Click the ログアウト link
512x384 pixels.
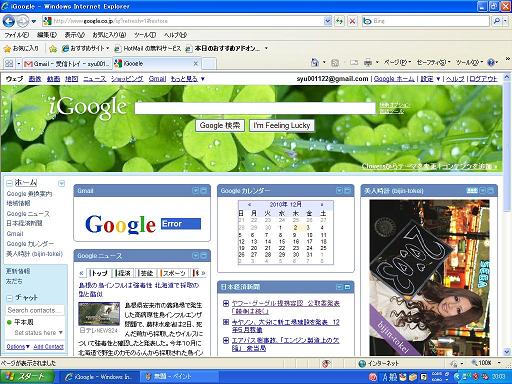(x=483, y=79)
